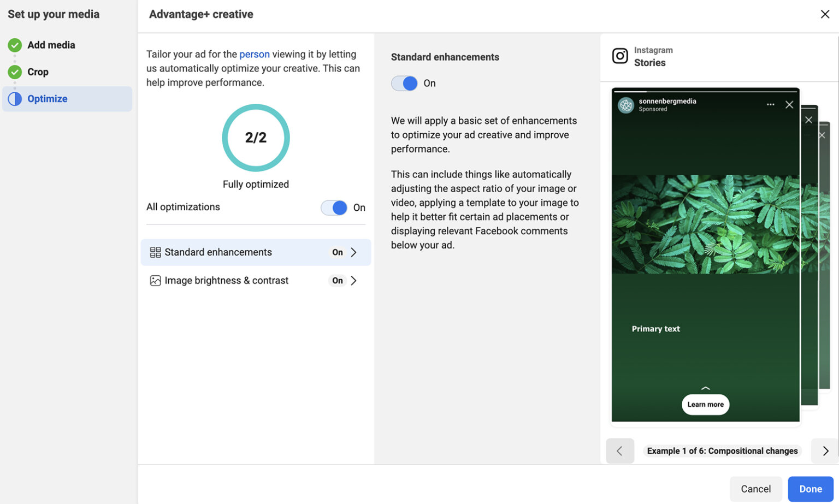Turn off the All optimizations toggle

[x=334, y=207]
